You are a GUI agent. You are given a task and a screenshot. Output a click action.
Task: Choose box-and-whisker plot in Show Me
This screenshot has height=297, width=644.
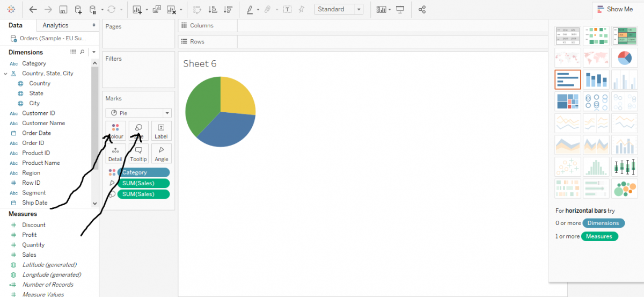tap(625, 166)
